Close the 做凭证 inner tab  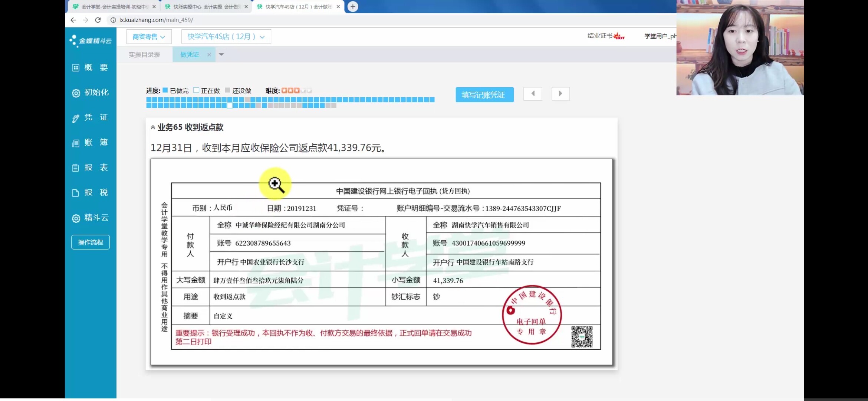(x=209, y=55)
